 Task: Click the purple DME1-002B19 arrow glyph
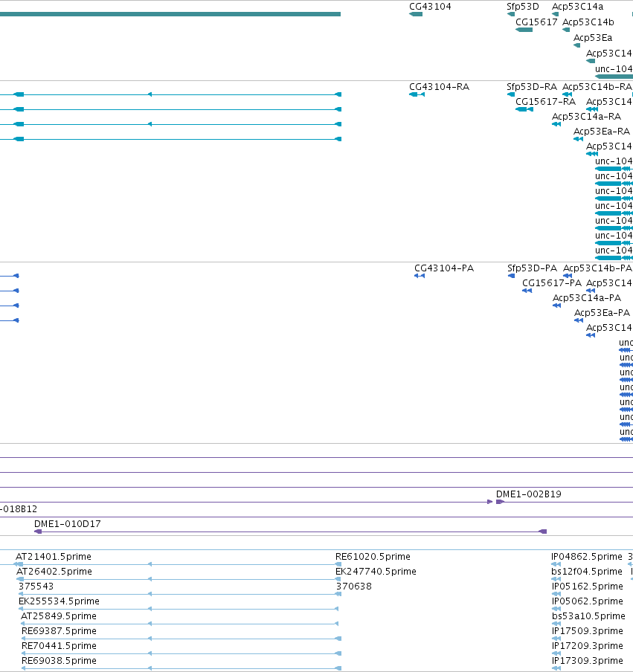pos(500,502)
